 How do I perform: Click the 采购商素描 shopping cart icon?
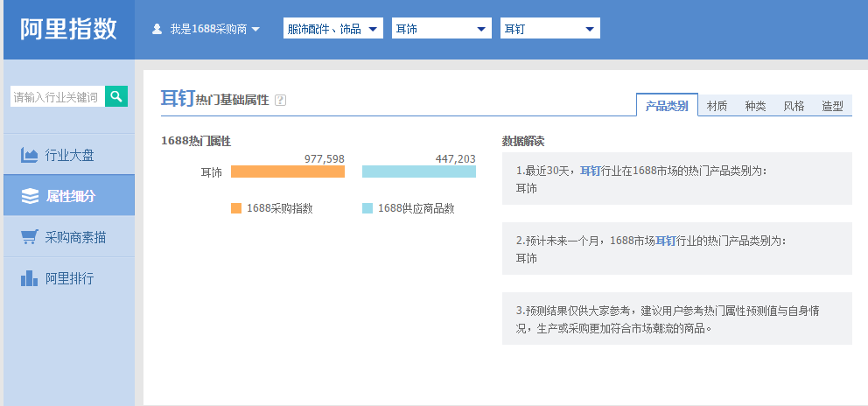[30, 237]
